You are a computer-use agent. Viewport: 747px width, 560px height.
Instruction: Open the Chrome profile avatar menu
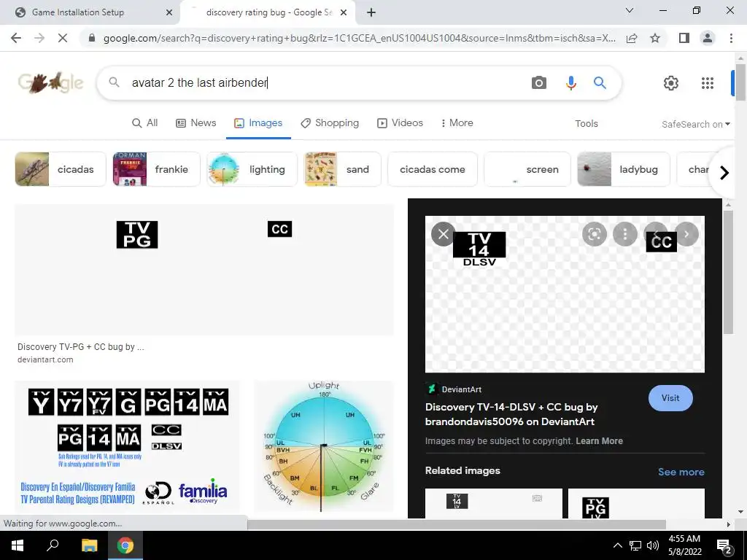coord(708,38)
